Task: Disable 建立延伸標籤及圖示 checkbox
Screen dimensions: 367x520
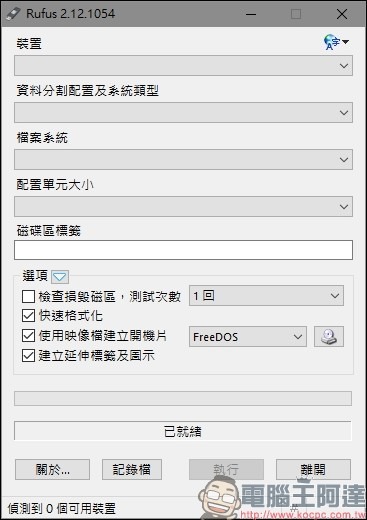Action: point(28,356)
